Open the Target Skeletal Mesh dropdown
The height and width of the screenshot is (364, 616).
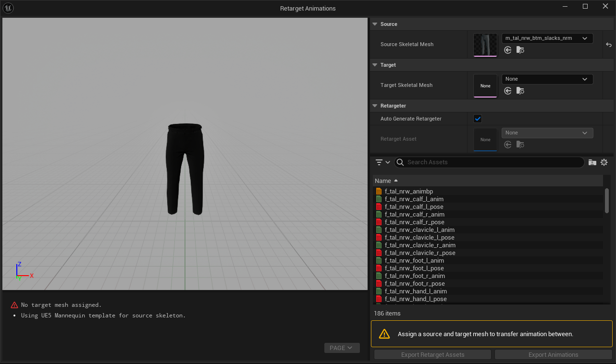point(547,79)
